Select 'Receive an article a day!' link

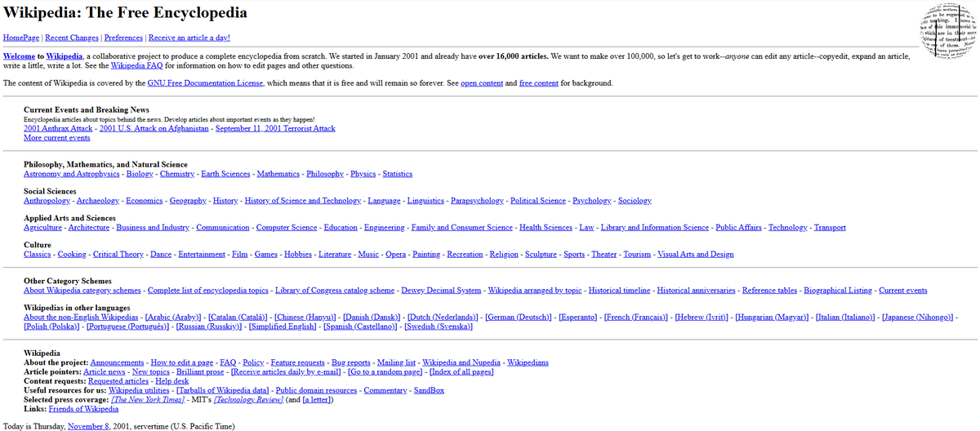189,38
